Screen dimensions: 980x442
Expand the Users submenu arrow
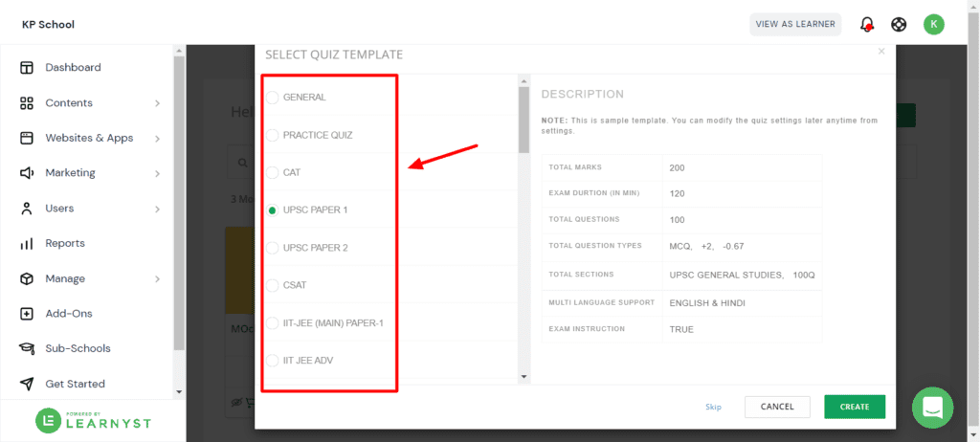[157, 209]
